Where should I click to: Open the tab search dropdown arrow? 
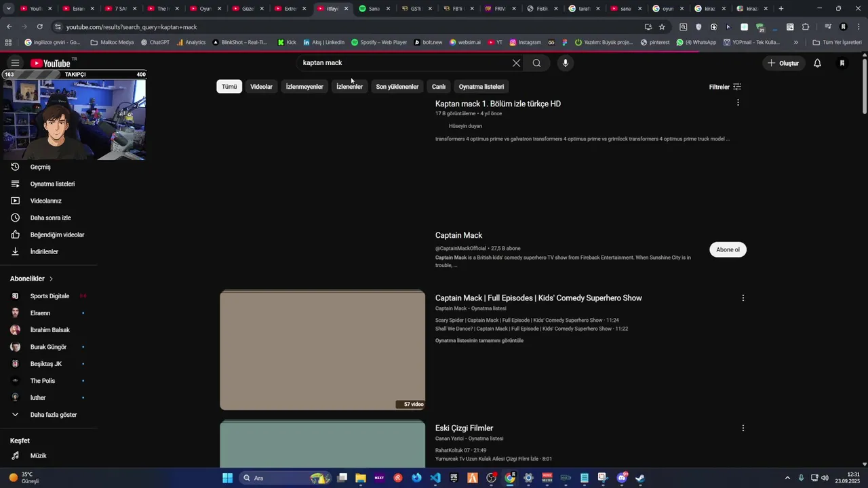9,9
